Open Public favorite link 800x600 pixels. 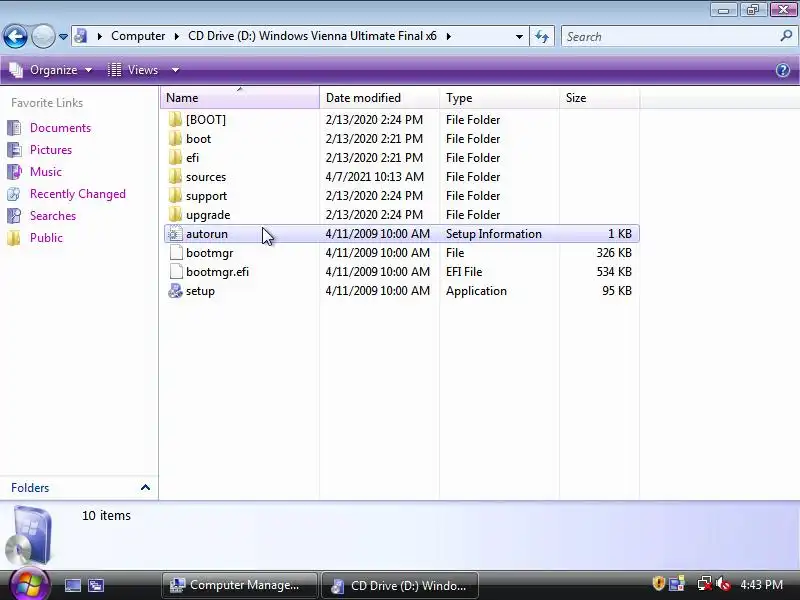(46, 238)
